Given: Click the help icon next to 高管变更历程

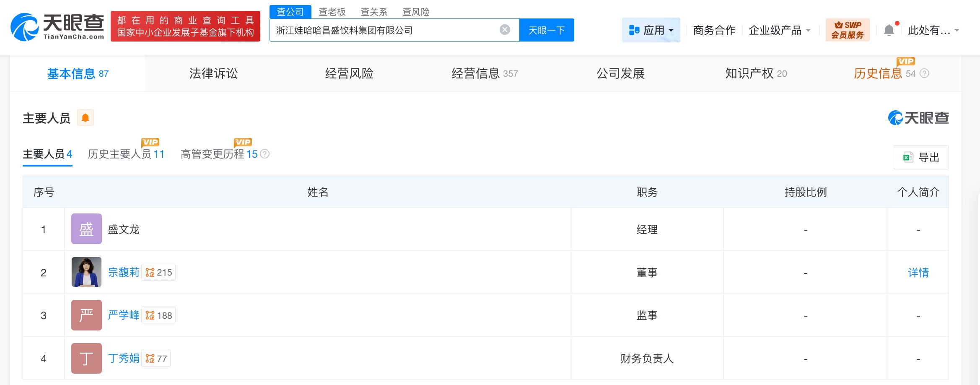Looking at the screenshot, I should point(265,154).
